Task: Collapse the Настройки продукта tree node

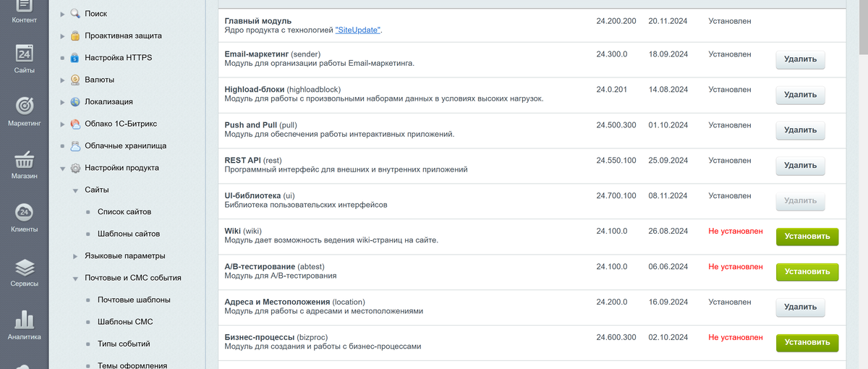Action: [63, 168]
